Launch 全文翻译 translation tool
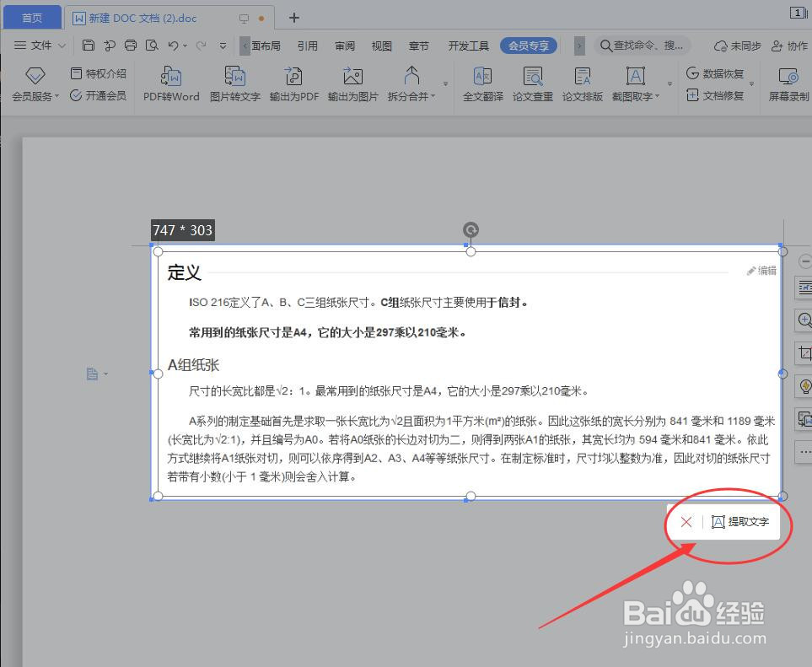 tap(483, 83)
